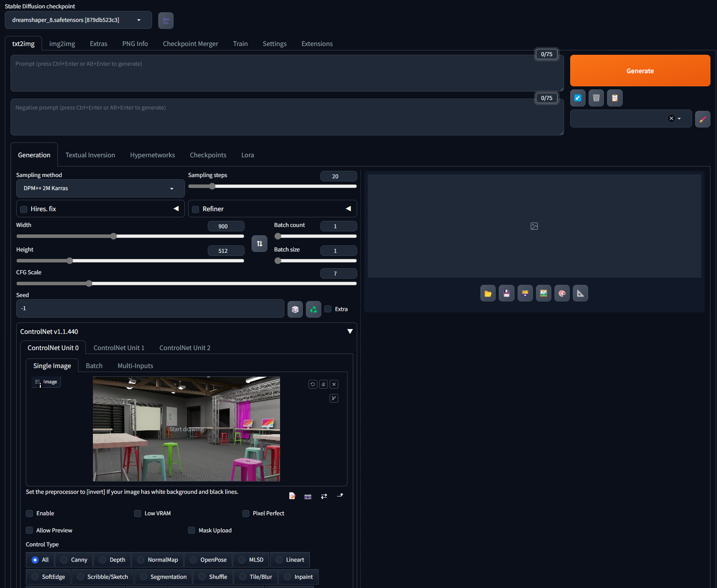Enable the ControlNet unit checkbox
Screen dimensions: 717x588
click(x=30, y=514)
